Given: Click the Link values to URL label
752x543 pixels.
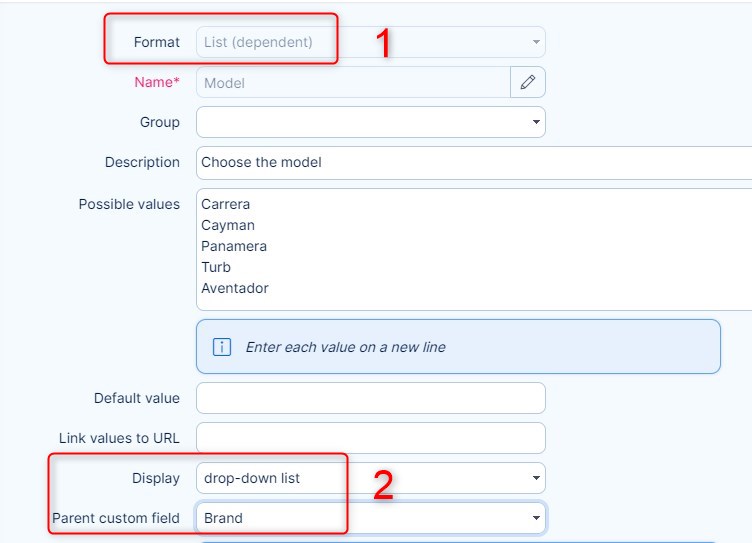Looking at the screenshot, I should (119, 438).
